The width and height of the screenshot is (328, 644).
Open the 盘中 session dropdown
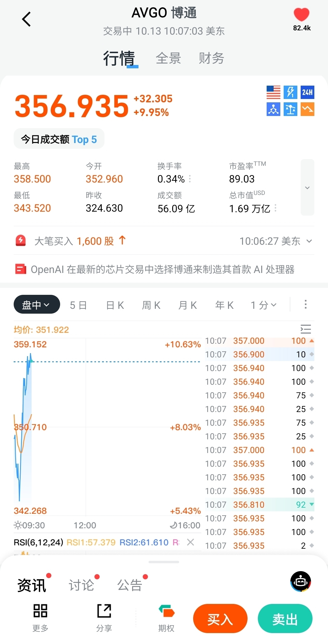pyautogui.click(x=37, y=305)
